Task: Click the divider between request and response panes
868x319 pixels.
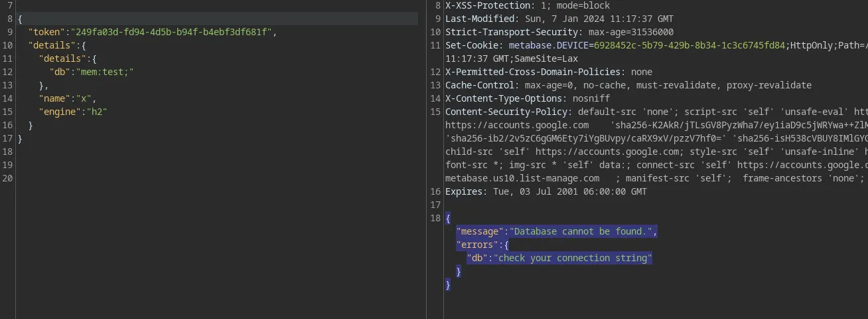Action: [427, 159]
